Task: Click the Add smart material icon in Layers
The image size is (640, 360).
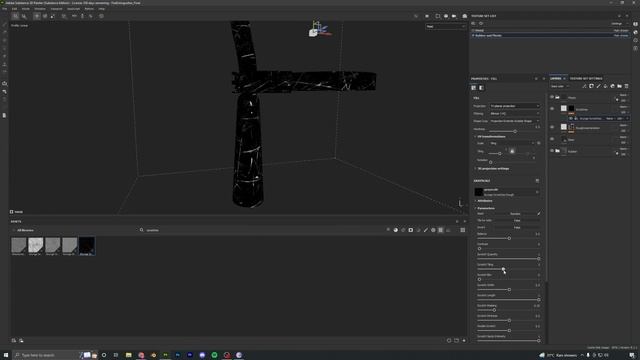Action: pos(612,86)
